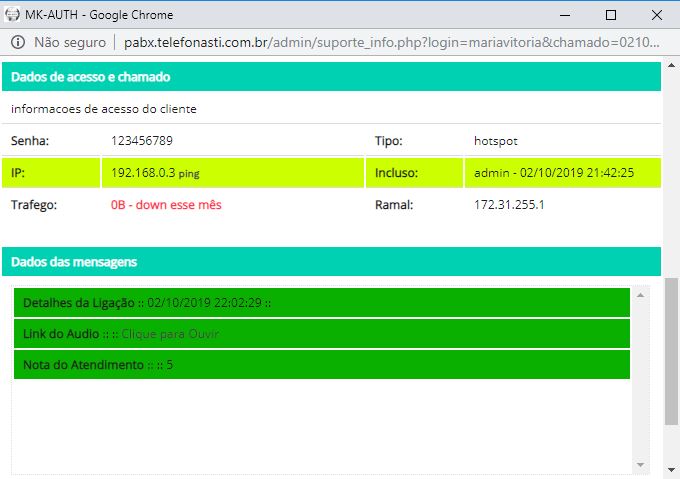Image resolution: width=680 pixels, height=479 pixels.
Task: Click the Tipo: label
Action: 389,141
